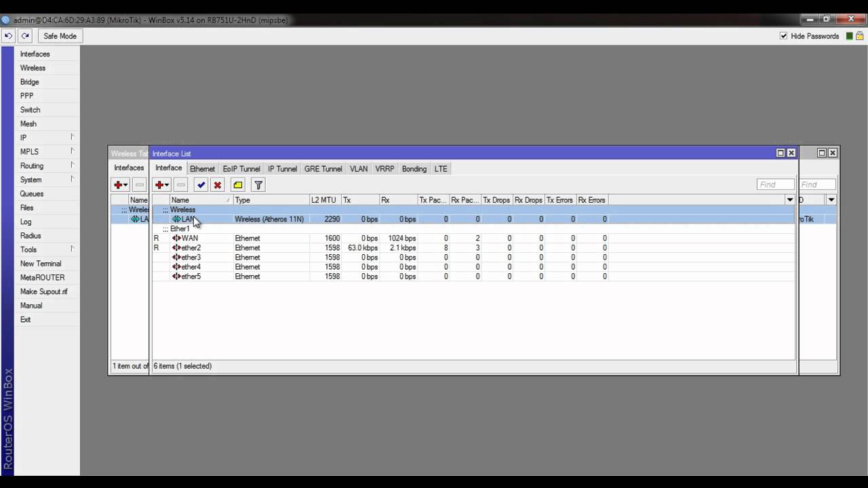The height and width of the screenshot is (488, 868).
Task: Select the WAN interface row
Action: point(473,239)
